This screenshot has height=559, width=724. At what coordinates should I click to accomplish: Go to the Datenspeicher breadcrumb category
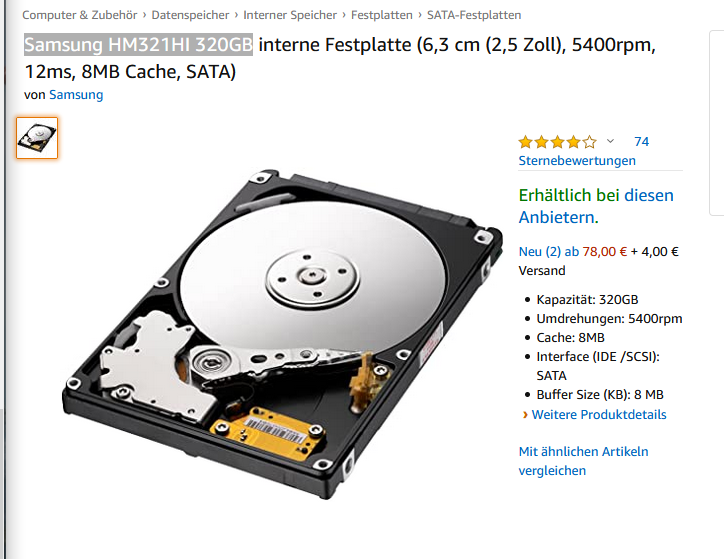tap(190, 15)
